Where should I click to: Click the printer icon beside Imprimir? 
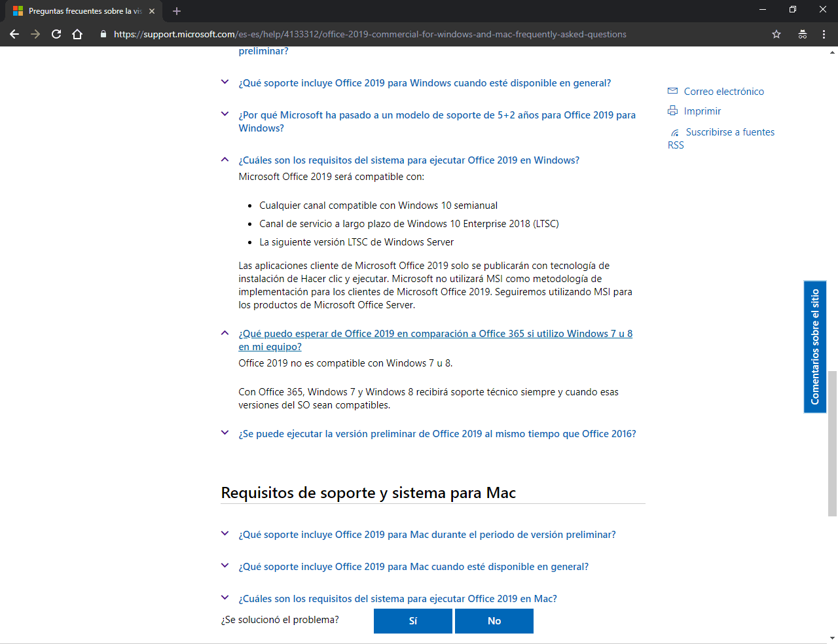[x=672, y=111]
